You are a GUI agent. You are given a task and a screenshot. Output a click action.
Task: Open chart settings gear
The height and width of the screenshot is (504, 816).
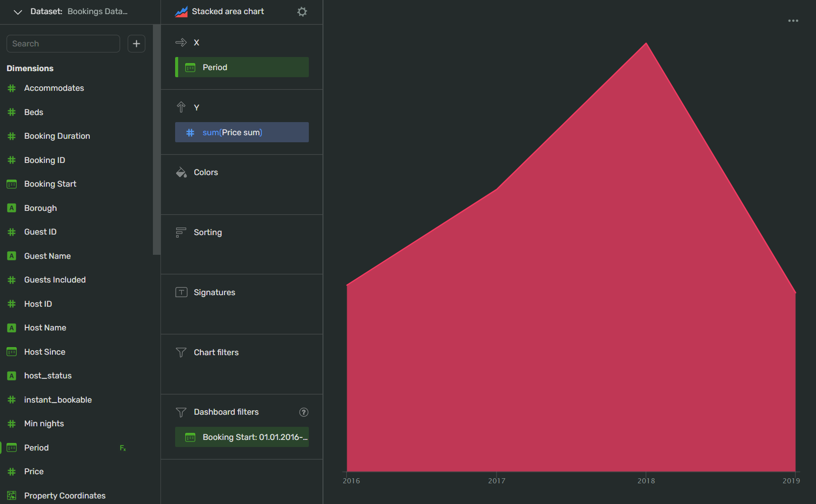(302, 12)
